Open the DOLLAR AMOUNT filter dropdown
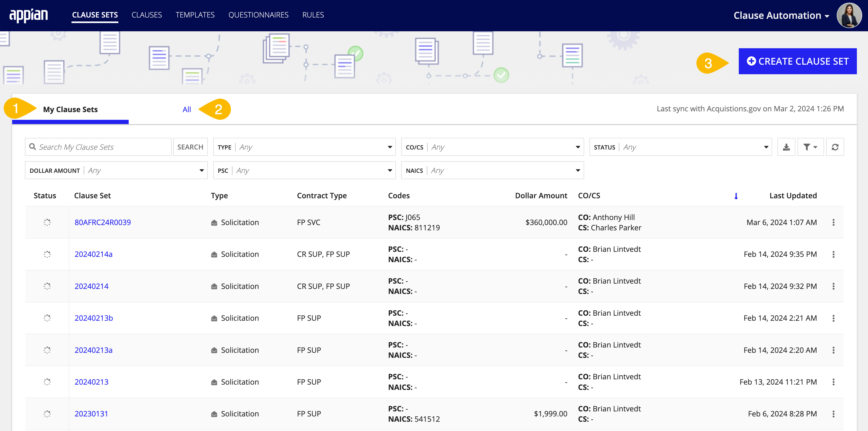 (116, 170)
